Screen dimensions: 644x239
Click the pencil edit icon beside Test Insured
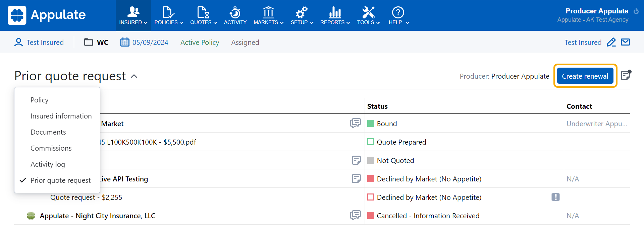click(611, 42)
